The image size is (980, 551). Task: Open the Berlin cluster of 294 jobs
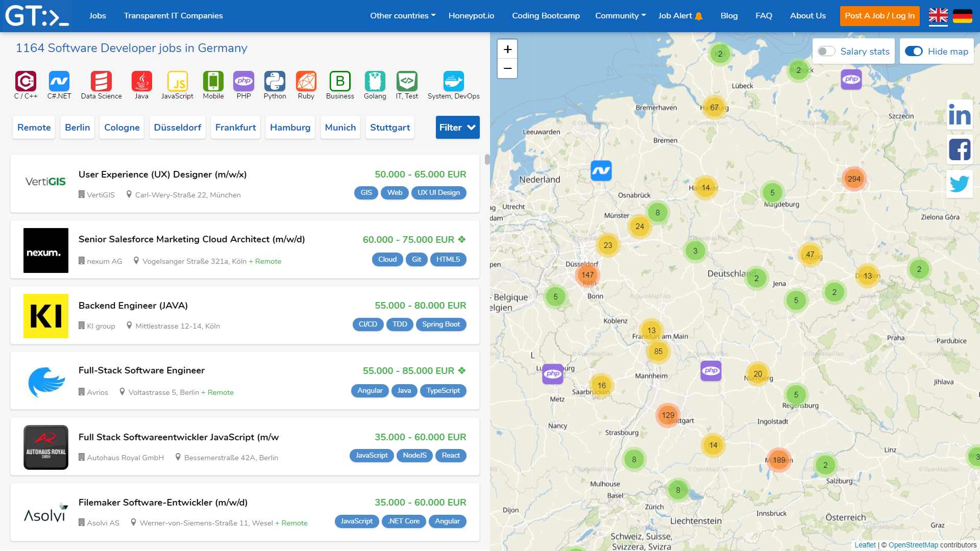point(854,179)
